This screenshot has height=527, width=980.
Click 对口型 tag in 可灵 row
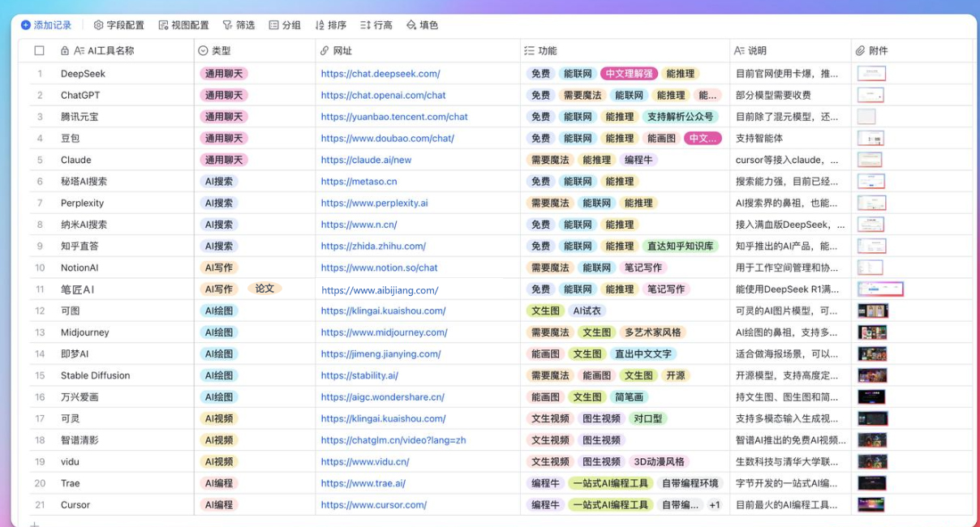(x=648, y=418)
